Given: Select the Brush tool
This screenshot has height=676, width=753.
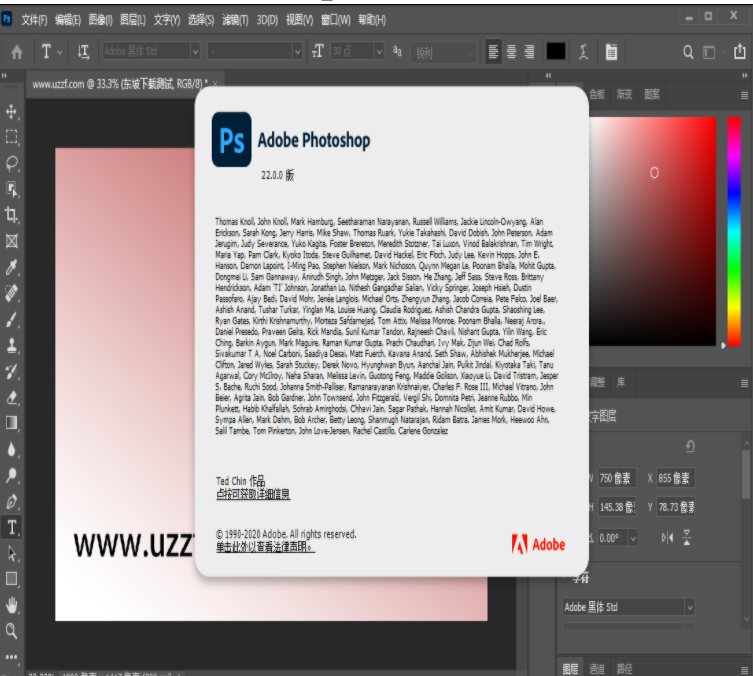Looking at the screenshot, I should point(12,319).
